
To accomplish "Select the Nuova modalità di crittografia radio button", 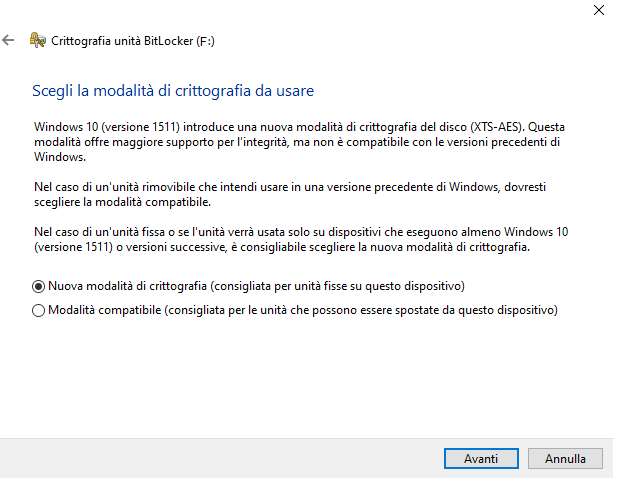I will tap(39, 287).
